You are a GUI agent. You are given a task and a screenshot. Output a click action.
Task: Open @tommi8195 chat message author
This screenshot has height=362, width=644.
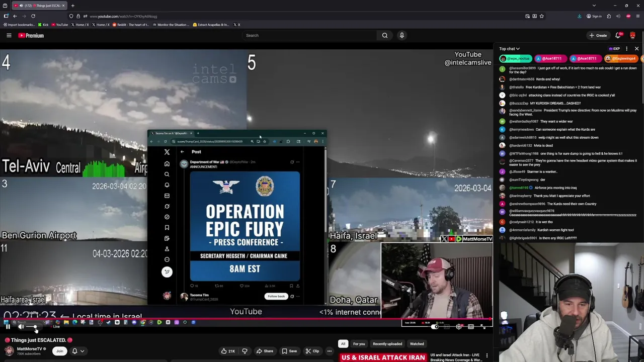point(518,188)
